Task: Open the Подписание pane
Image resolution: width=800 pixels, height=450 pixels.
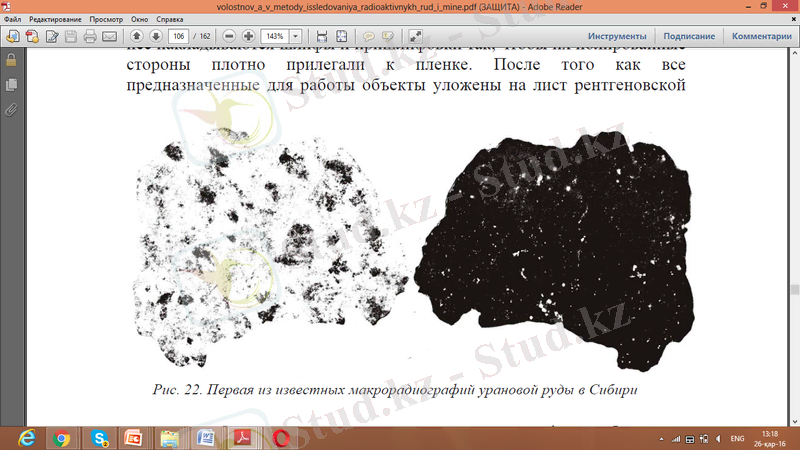Action: 689,36
